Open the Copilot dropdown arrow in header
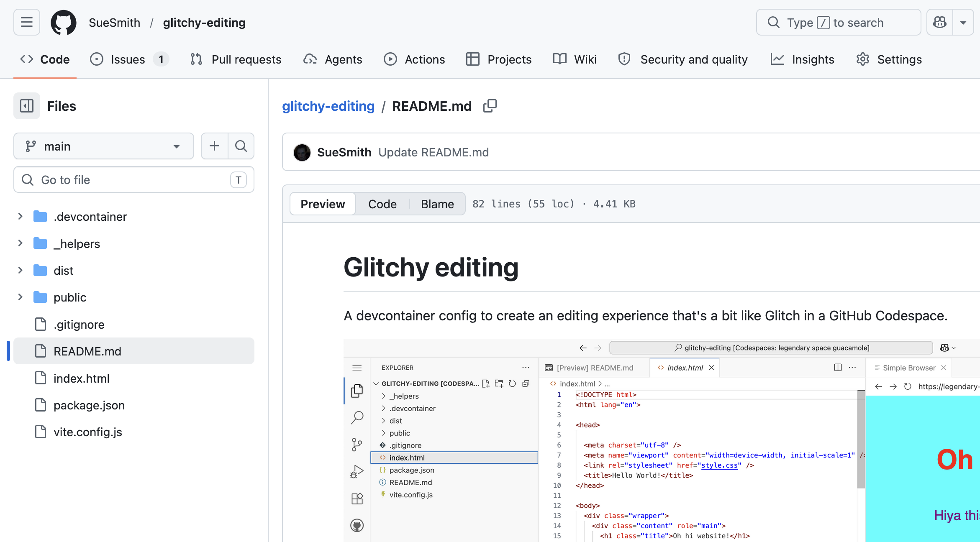 [963, 22]
